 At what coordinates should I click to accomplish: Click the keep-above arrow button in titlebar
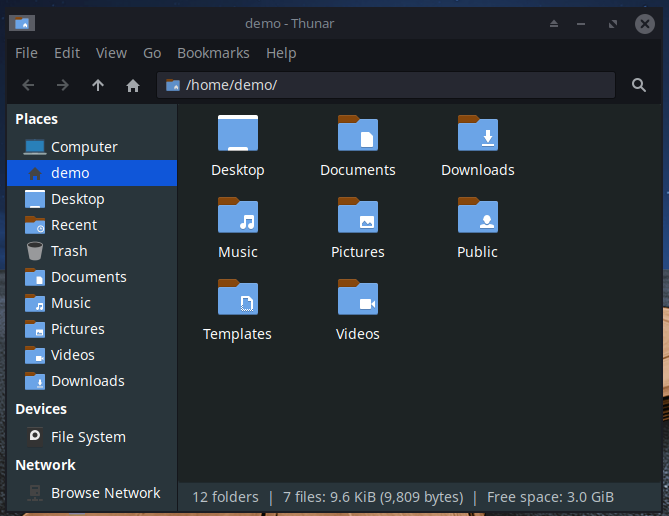coord(554,23)
